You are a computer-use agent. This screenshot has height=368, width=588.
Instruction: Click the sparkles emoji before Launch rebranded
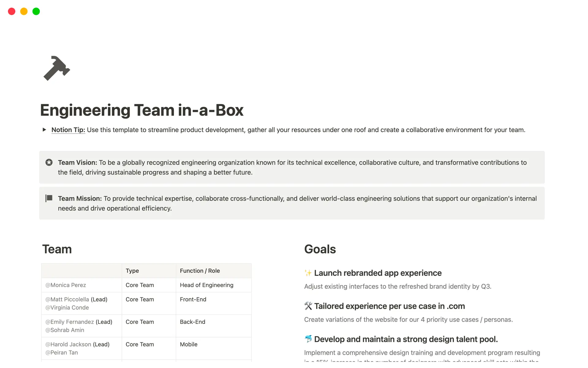pos(308,273)
